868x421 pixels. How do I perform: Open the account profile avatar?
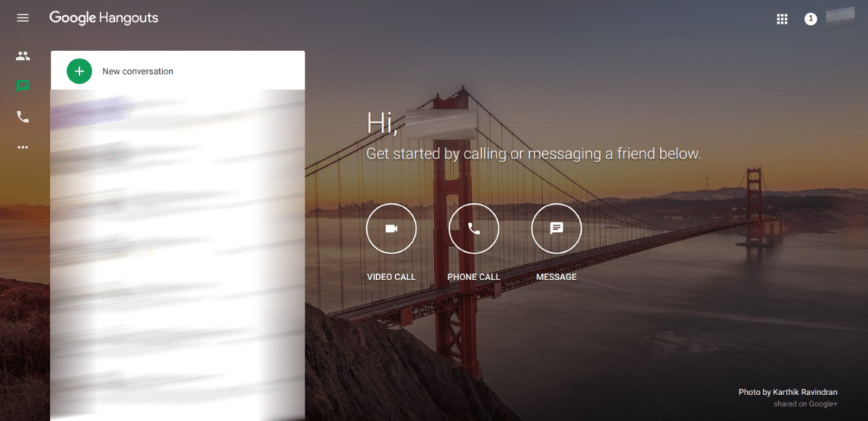coord(841,18)
